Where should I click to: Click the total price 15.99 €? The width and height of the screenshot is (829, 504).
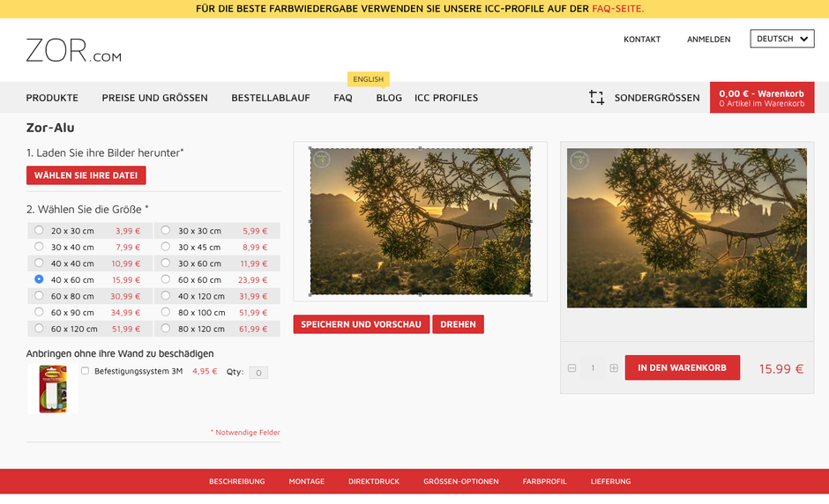click(x=781, y=369)
